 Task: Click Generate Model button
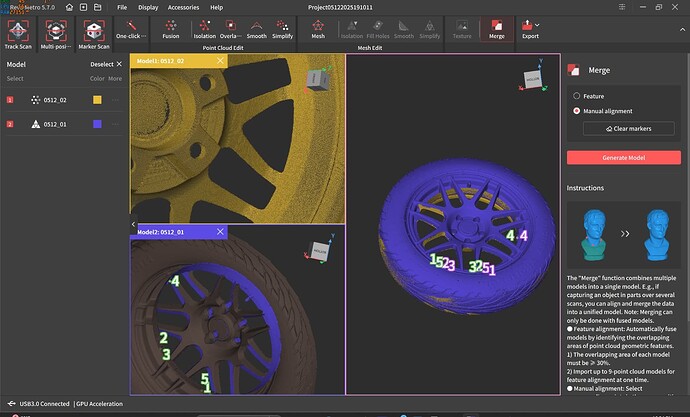click(624, 157)
